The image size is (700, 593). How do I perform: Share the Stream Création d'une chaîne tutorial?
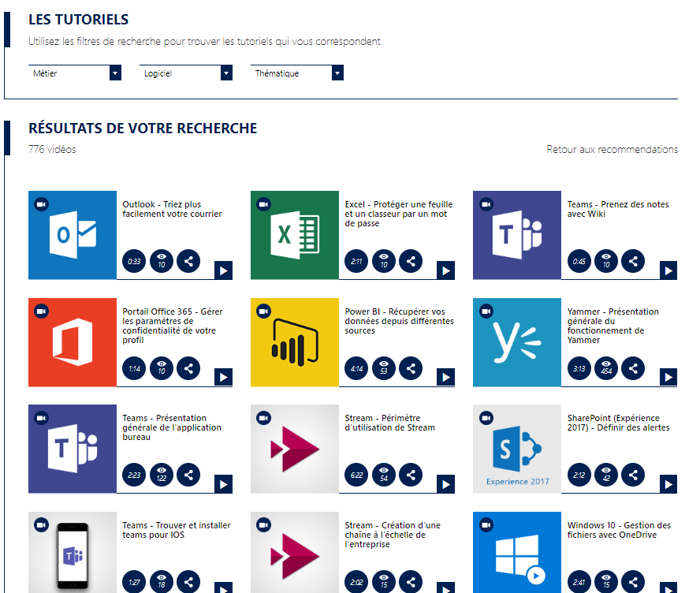point(411,582)
